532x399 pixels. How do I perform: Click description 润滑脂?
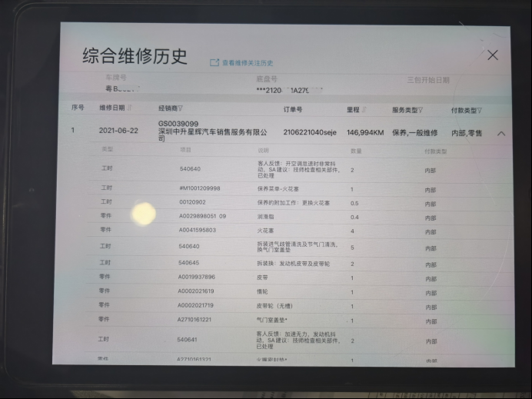(265, 217)
